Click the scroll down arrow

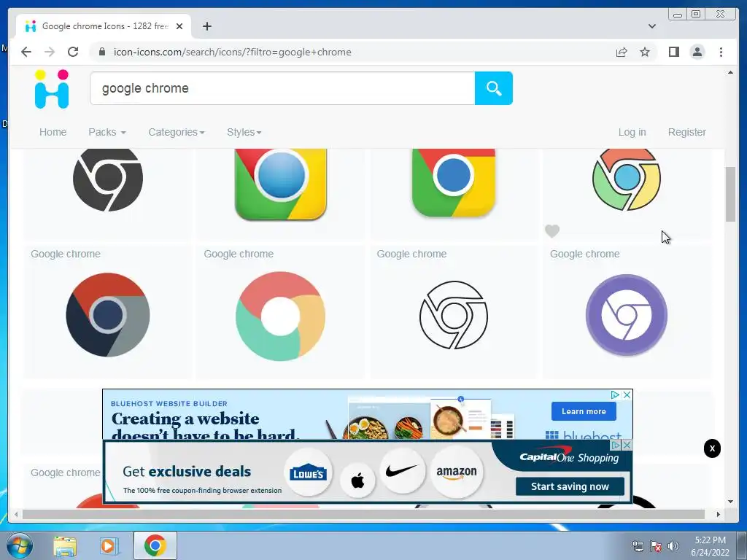tap(730, 501)
